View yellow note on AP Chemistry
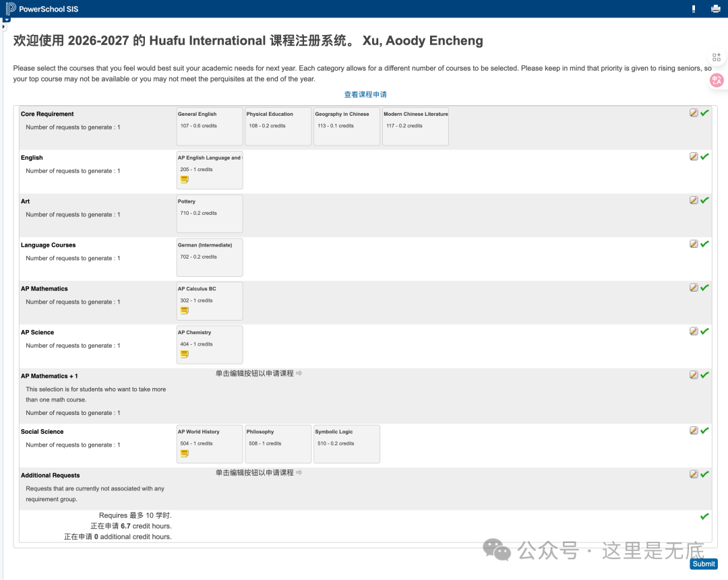Image resolution: width=728 pixels, height=580 pixels. [x=185, y=354]
